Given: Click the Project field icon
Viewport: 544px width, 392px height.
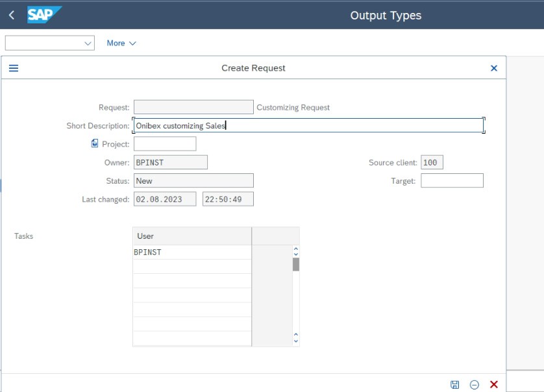Looking at the screenshot, I should click(94, 143).
